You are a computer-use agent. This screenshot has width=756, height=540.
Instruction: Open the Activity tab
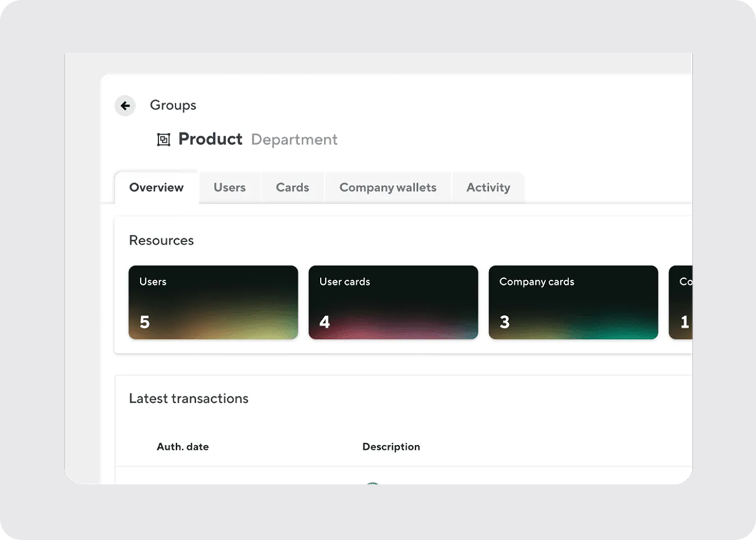[488, 188]
